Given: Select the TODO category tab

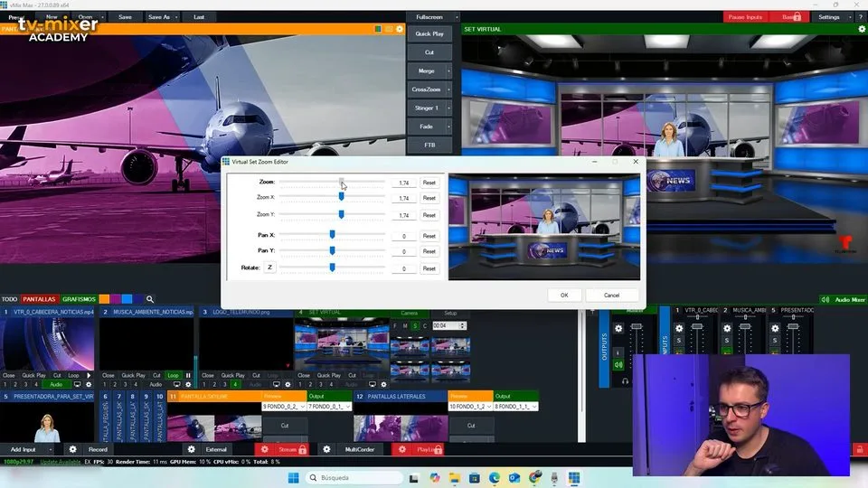Looking at the screenshot, I should 9,299.
